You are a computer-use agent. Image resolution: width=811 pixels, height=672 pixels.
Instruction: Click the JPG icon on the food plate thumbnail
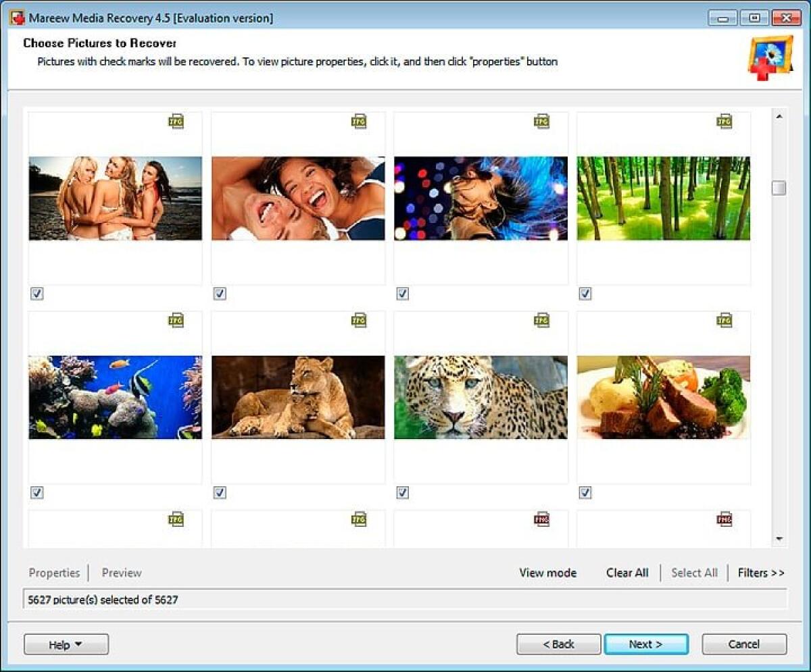[724, 321]
